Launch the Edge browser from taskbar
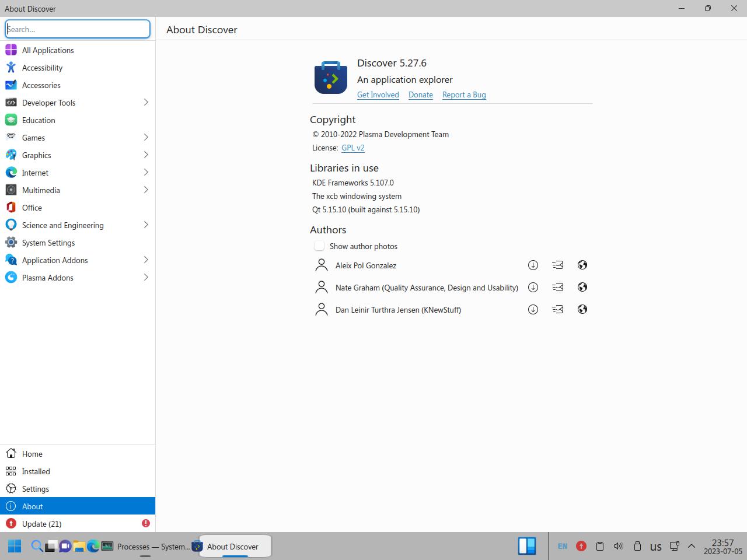 (x=93, y=547)
